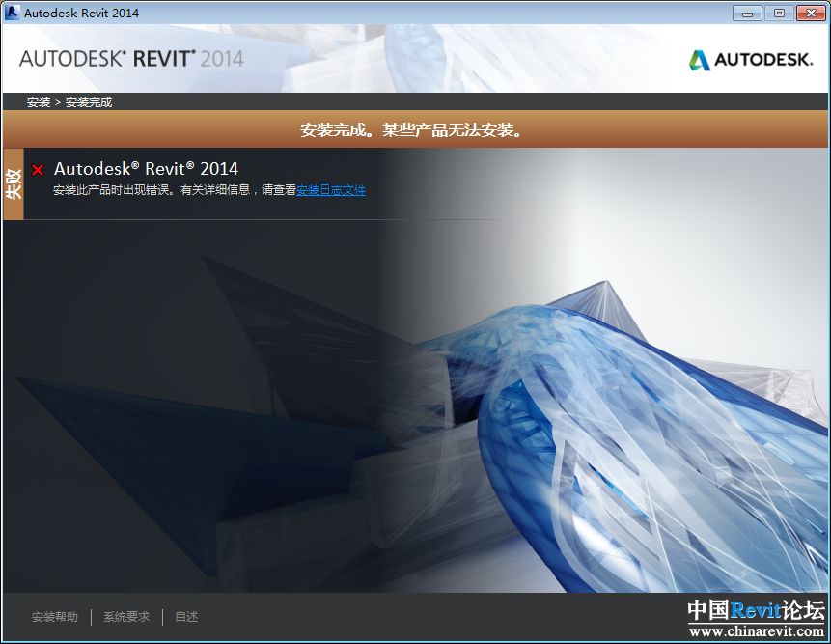Minimize the Revit installer window
The image size is (831, 644).
click(x=747, y=14)
